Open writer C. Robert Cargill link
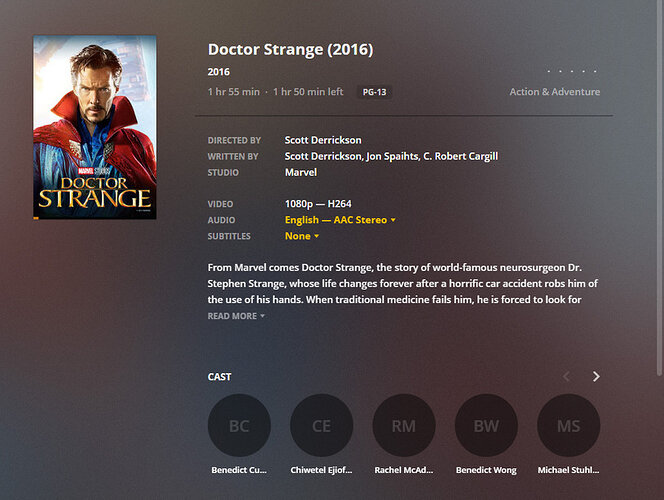This screenshot has width=664, height=500. 461,156
